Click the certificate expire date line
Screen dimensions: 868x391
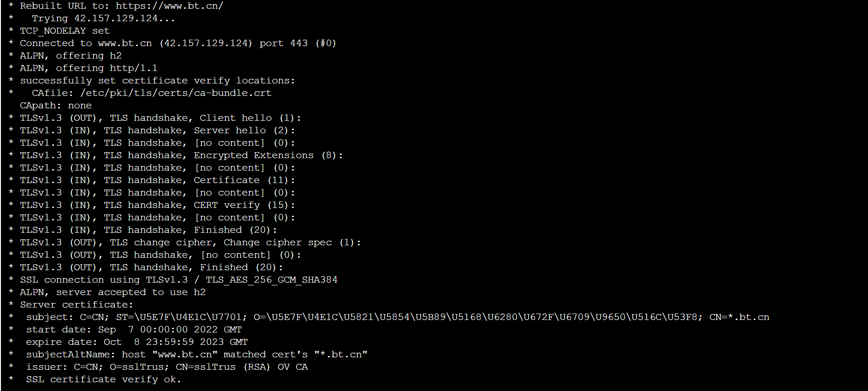click(x=137, y=342)
